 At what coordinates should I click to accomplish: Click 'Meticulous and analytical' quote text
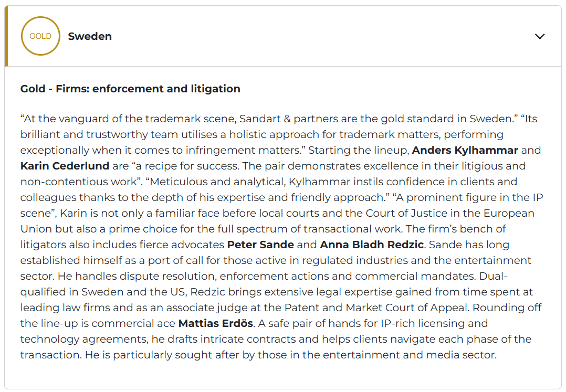pyautogui.click(x=217, y=182)
